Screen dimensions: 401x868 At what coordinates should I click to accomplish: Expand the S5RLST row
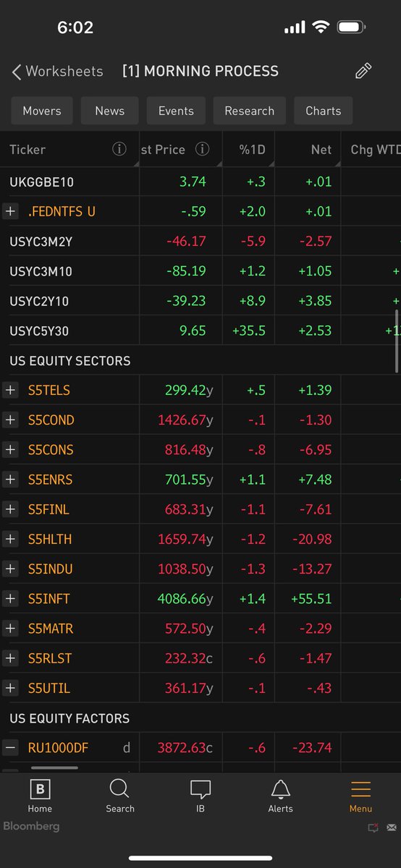[x=10, y=658]
